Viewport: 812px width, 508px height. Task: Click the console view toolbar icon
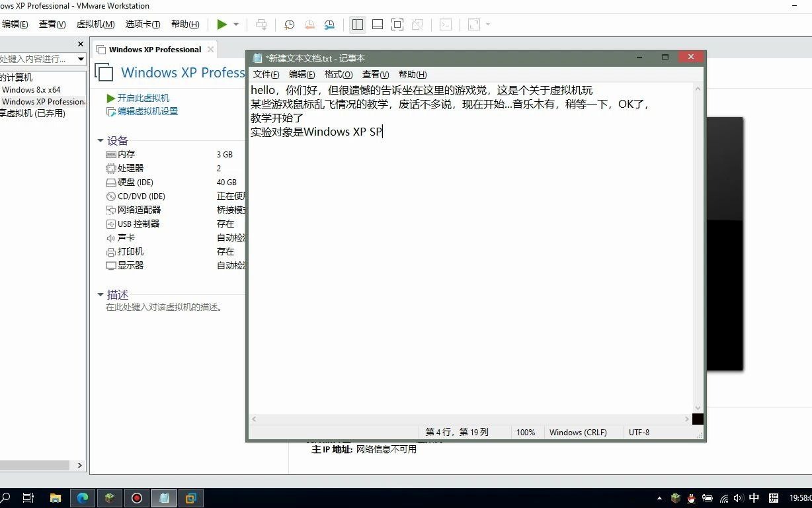[446, 24]
